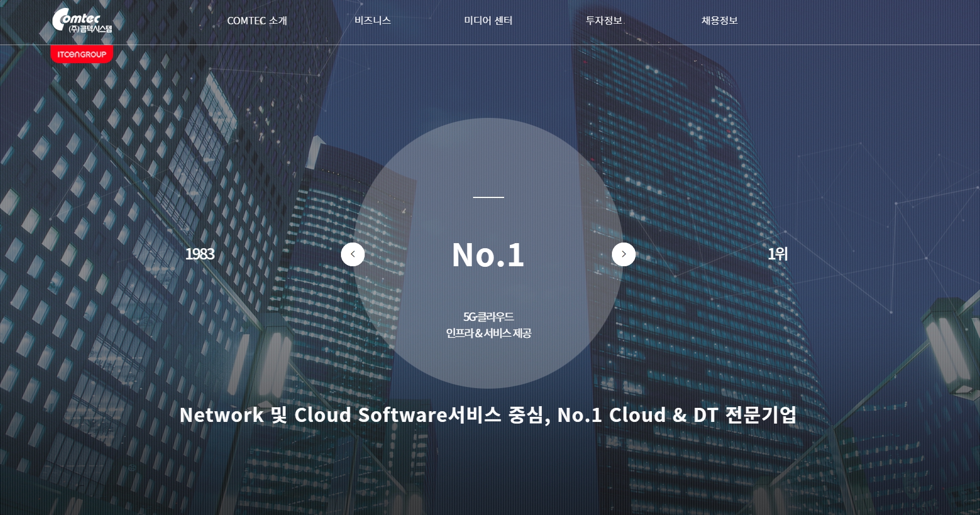The image size is (980, 515).
Task: Open the 채용정보 menu
Action: [x=720, y=21]
